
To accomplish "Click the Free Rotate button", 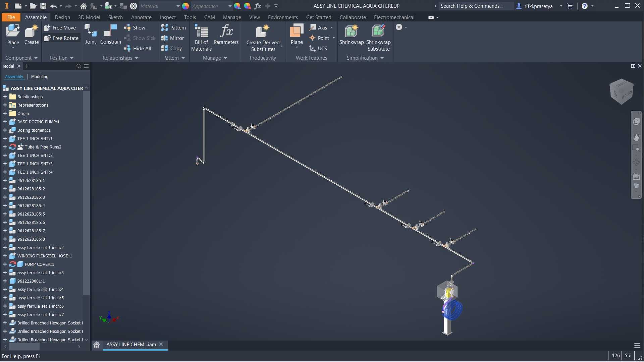I will click(x=61, y=38).
